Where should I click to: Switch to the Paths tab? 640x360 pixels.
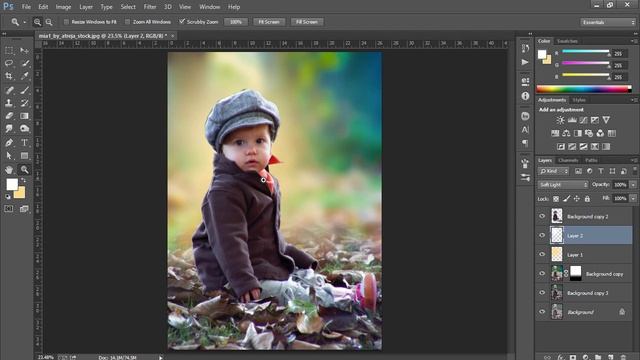coord(591,160)
